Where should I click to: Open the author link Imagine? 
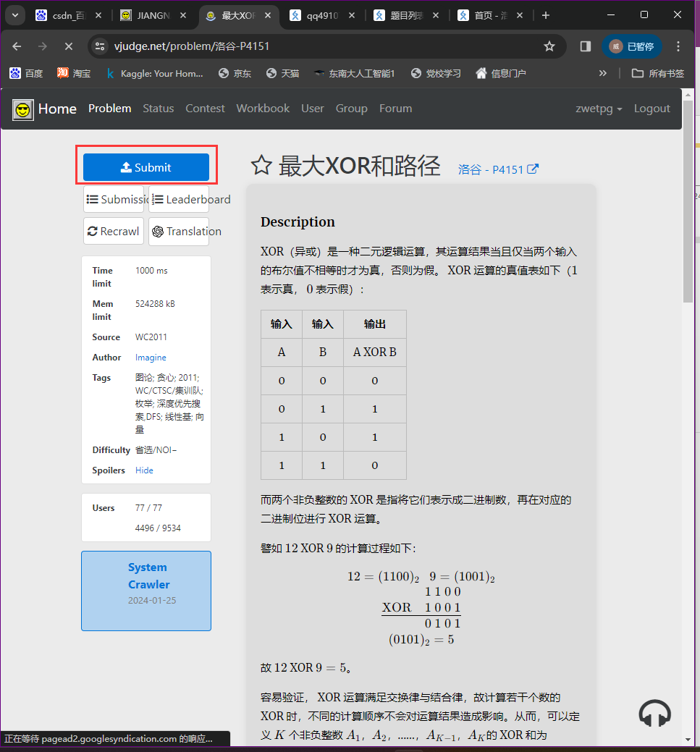pyautogui.click(x=150, y=357)
